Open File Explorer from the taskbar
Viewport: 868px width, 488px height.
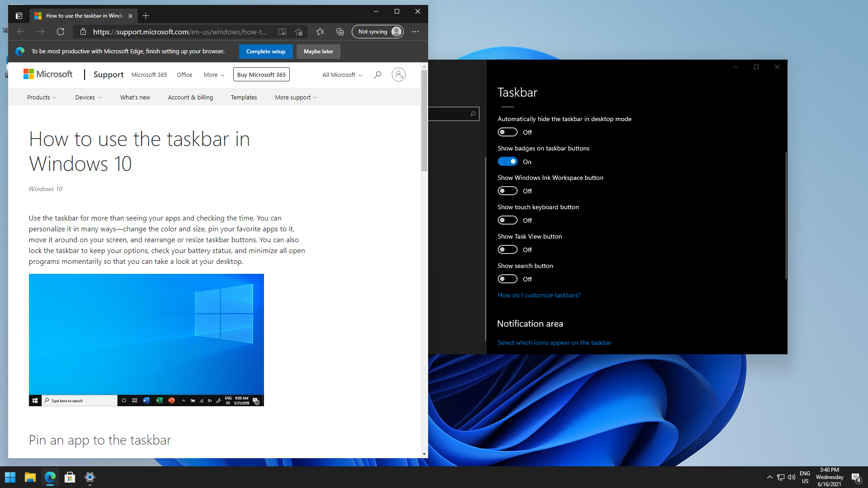click(30, 477)
